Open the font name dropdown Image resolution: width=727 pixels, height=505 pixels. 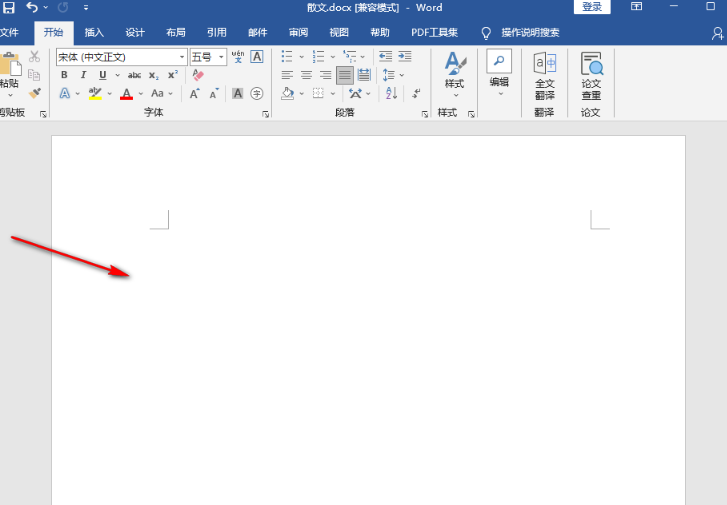click(121, 57)
